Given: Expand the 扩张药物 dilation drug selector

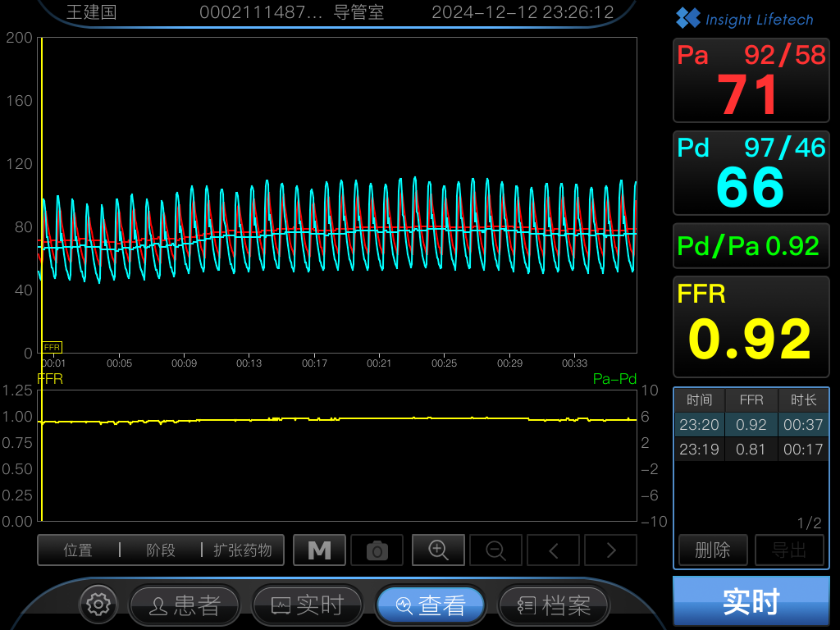Looking at the screenshot, I should 243,550.
